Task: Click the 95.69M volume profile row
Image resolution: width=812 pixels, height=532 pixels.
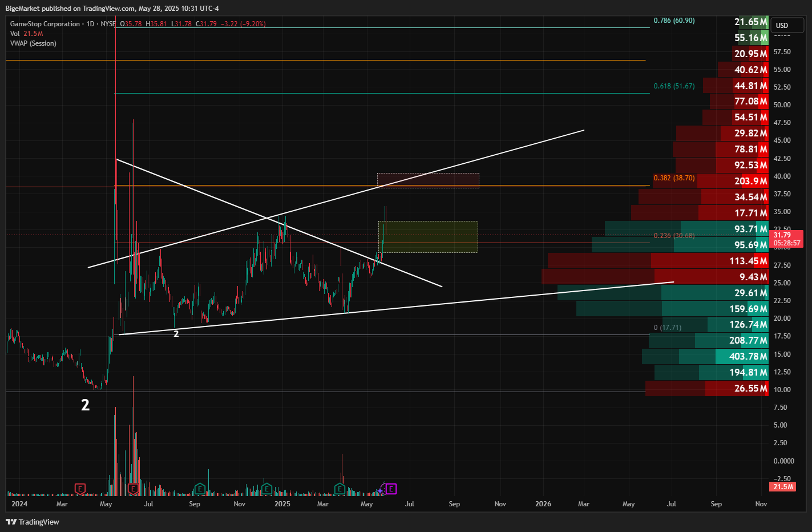Action: [680, 245]
